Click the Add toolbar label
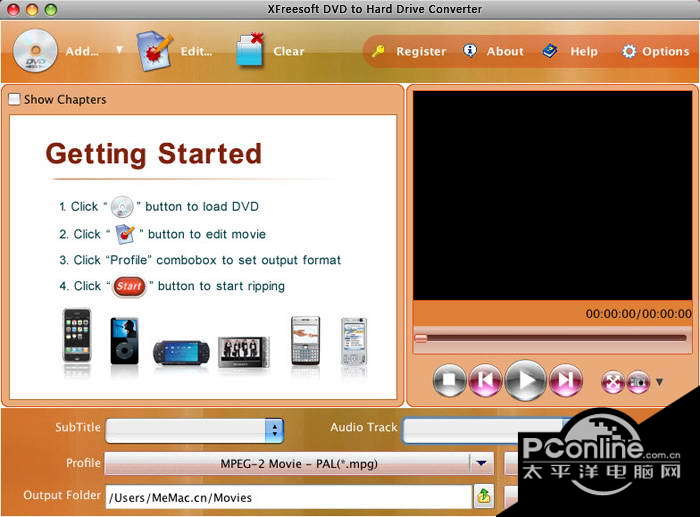Screen dimensions: 700x517 point(82,52)
